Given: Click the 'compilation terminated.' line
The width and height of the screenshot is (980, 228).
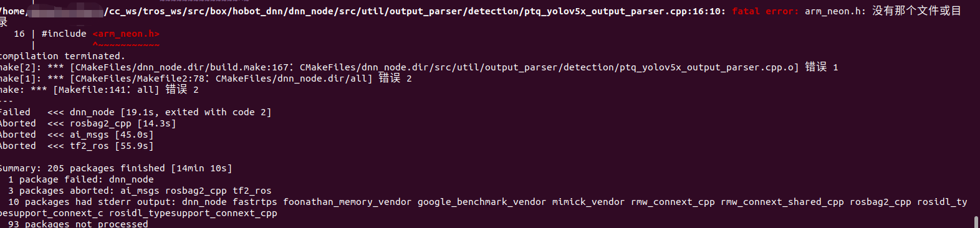Looking at the screenshot, I should [62, 56].
